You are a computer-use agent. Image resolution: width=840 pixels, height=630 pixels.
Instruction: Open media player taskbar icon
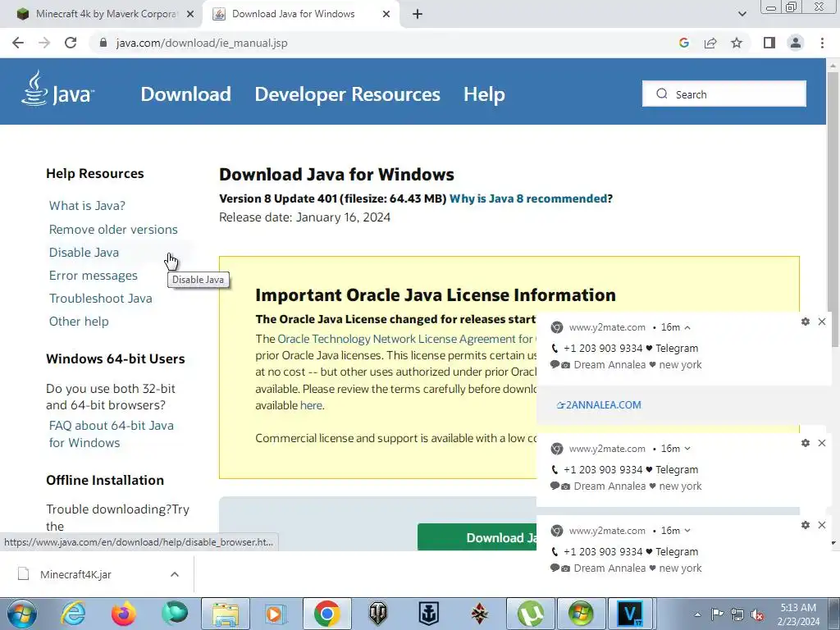click(276, 614)
